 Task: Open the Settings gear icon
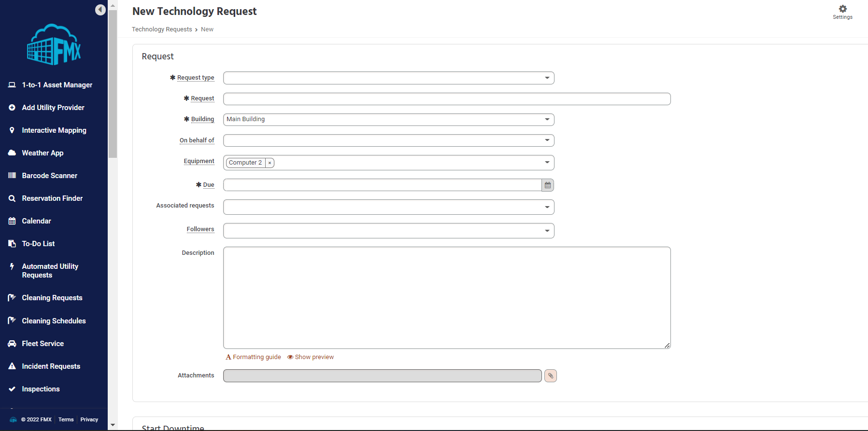[x=842, y=9]
